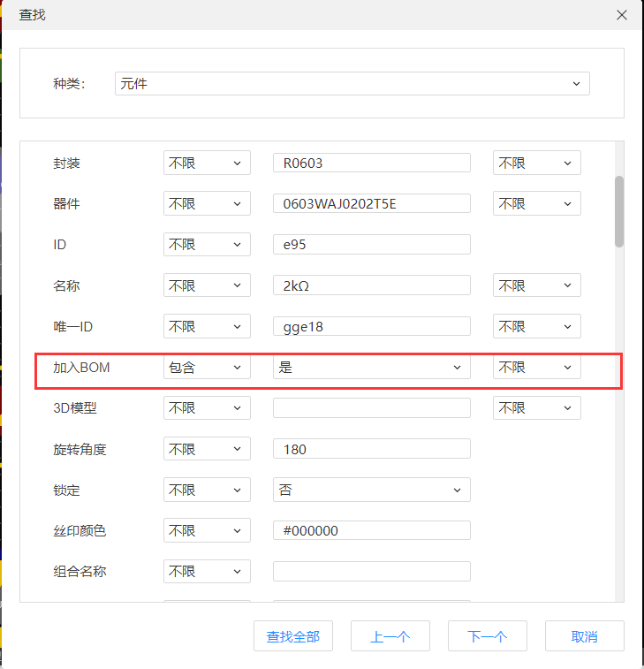Click the ID input field with e95
644x669 pixels.
pos(371,245)
